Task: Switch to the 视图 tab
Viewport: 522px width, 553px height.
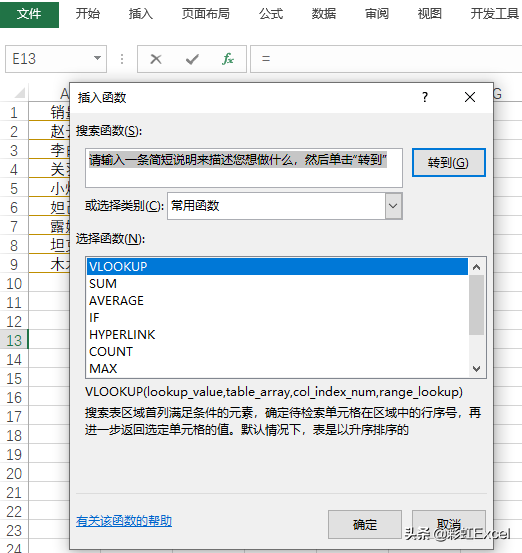Action: pyautogui.click(x=430, y=14)
